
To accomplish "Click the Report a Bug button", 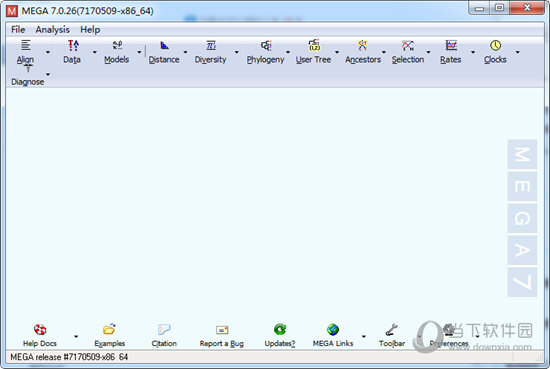I will pos(222,336).
